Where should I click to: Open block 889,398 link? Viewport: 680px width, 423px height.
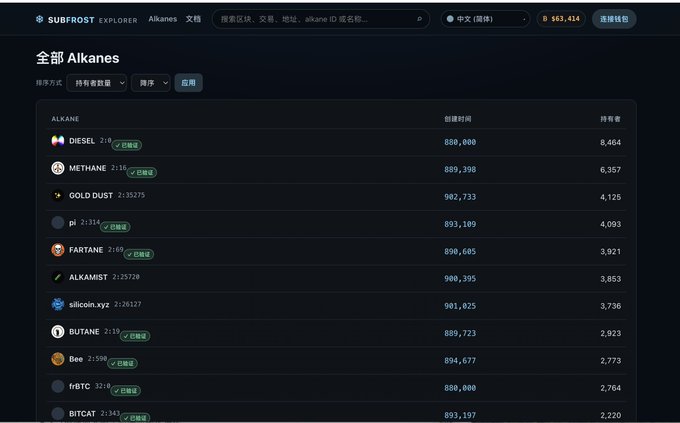pyautogui.click(x=460, y=170)
